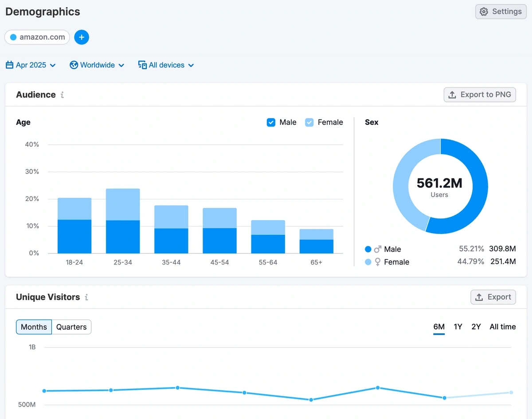Click the globe icon beside Worldwide

tap(74, 65)
